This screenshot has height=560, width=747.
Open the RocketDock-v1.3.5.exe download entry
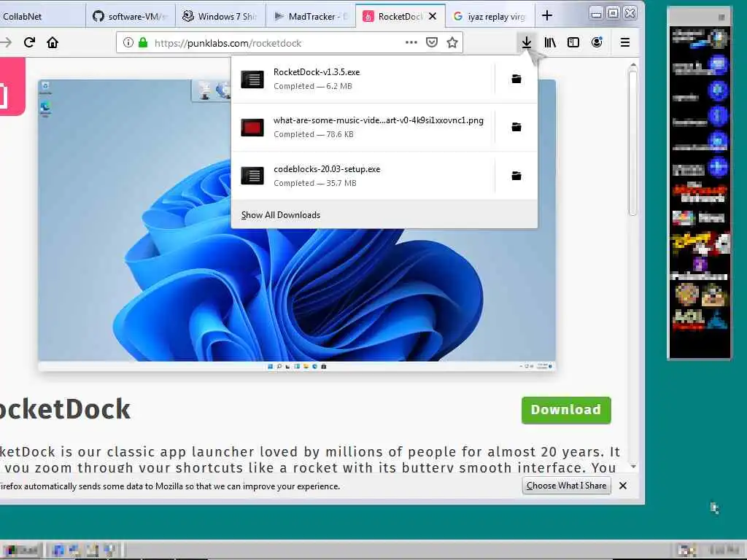click(x=363, y=79)
